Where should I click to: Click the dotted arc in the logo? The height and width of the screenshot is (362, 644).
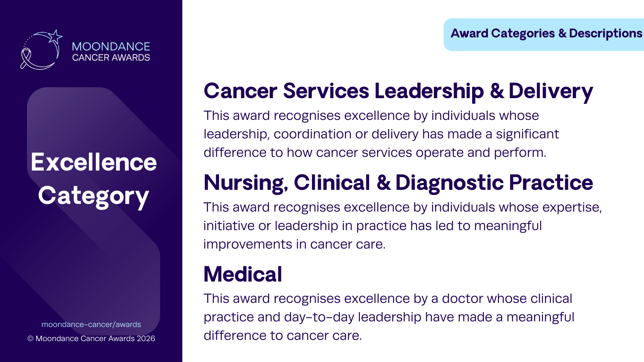click(x=27, y=40)
